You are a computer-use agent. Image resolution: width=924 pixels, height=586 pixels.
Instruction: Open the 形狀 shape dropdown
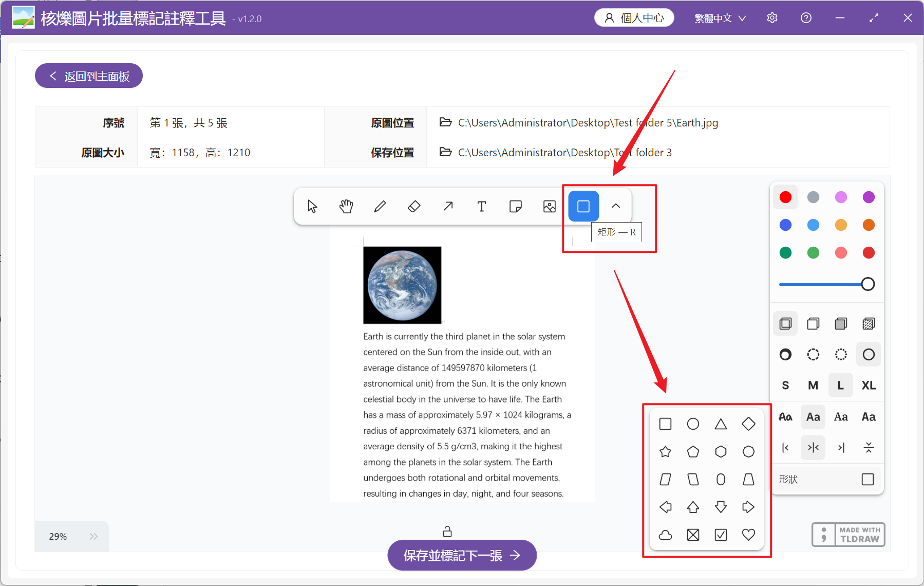(x=827, y=479)
